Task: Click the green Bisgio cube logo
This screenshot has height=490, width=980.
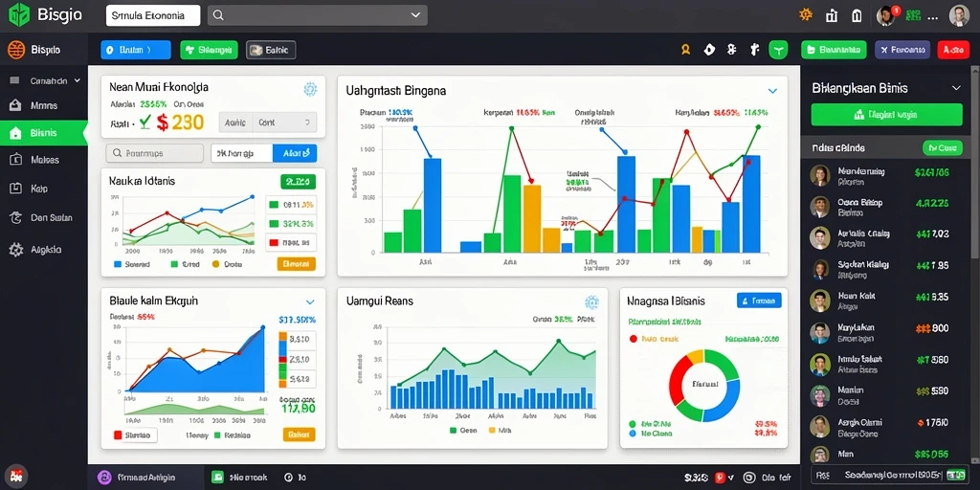Action: 19,15
